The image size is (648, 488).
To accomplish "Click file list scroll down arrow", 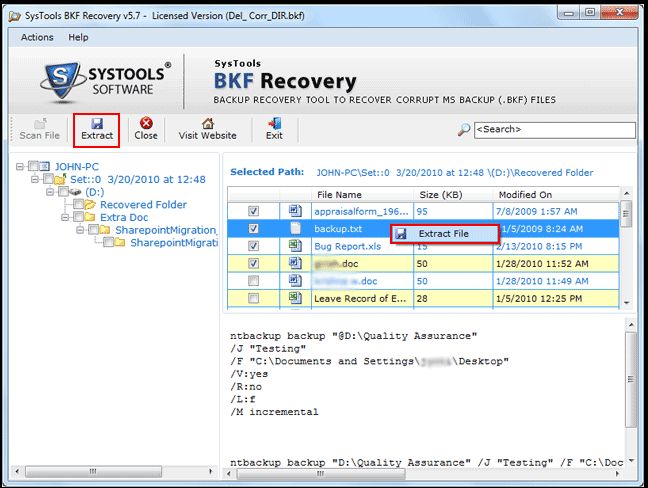I will click(x=627, y=302).
